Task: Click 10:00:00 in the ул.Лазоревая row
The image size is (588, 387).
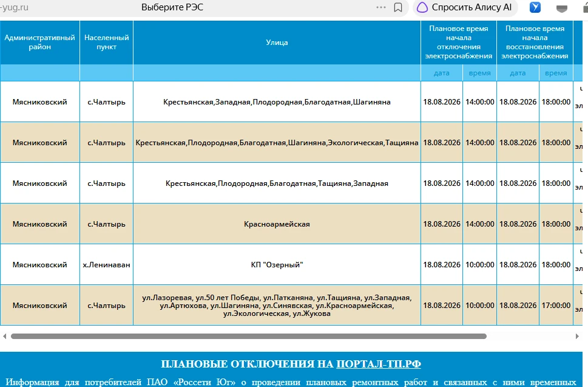Action: coord(479,305)
